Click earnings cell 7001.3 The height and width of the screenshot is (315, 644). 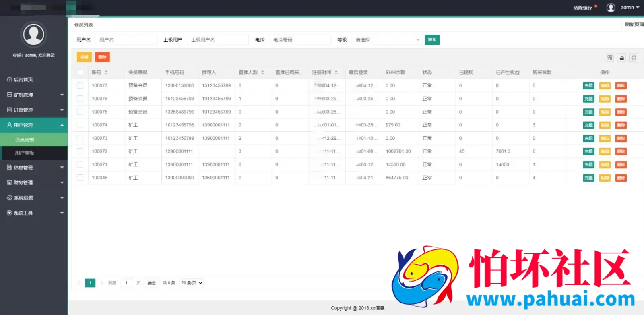point(503,151)
